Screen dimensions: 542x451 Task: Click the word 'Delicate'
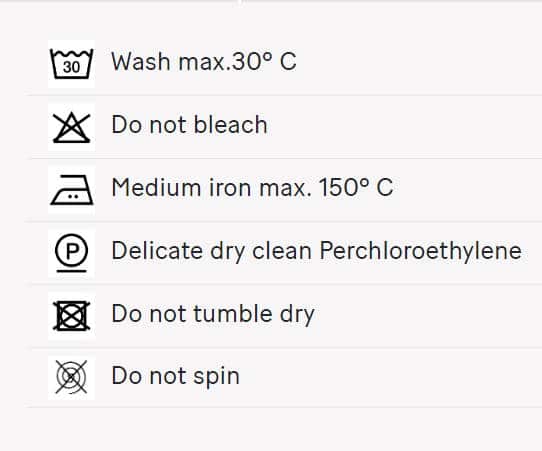(x=157, y=251)
